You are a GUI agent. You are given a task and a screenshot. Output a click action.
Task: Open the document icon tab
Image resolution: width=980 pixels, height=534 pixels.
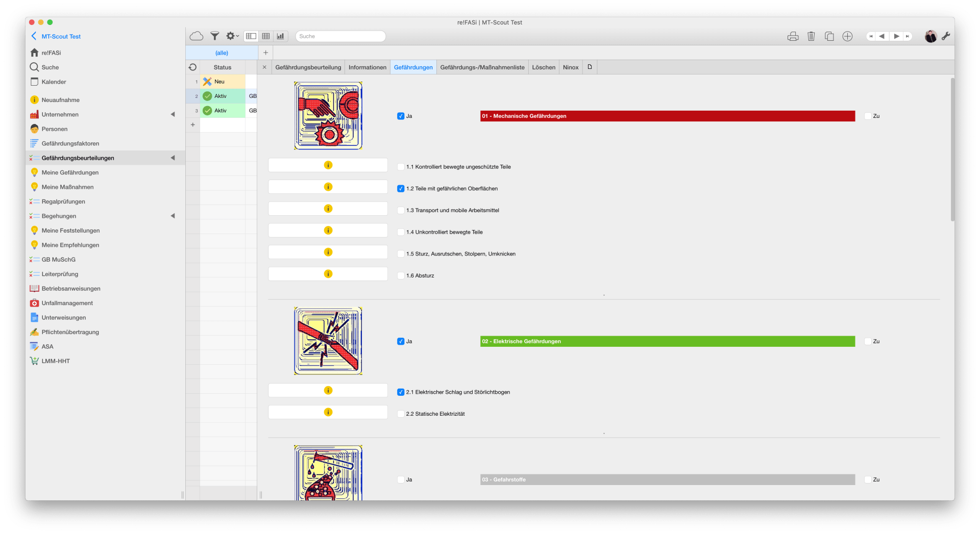coord(590,67)
